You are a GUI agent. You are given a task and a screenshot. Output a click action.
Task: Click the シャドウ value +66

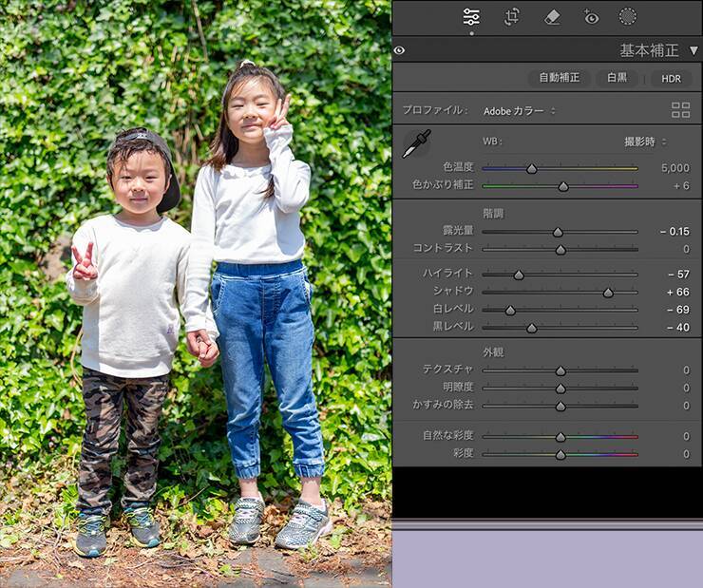(676, 292)
